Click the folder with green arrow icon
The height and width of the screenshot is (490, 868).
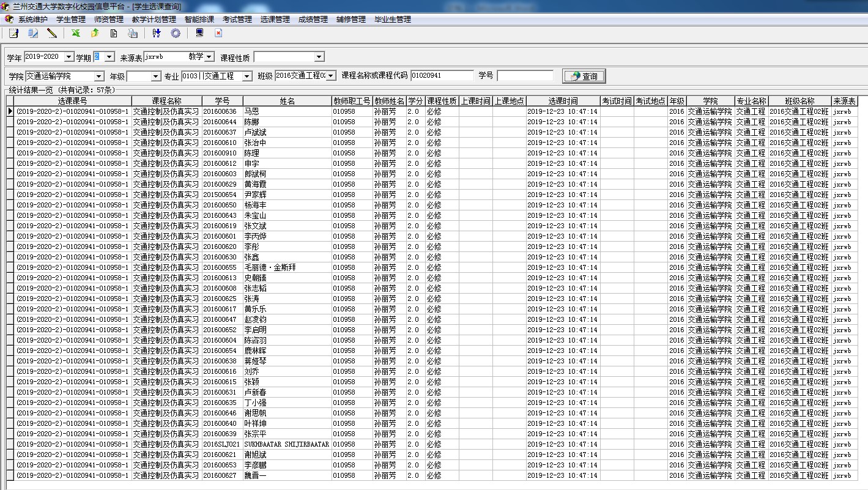pyautogui.click(x=95, y=34)
